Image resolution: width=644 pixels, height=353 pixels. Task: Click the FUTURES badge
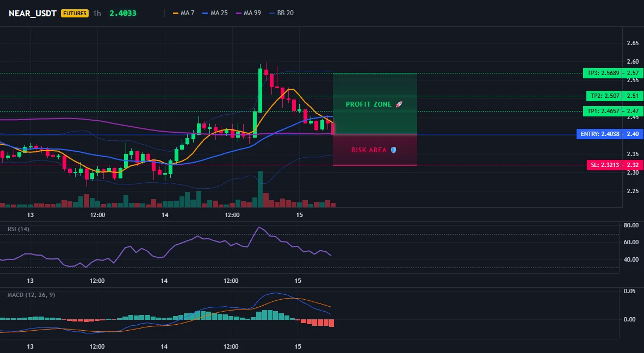pos(75,13)
